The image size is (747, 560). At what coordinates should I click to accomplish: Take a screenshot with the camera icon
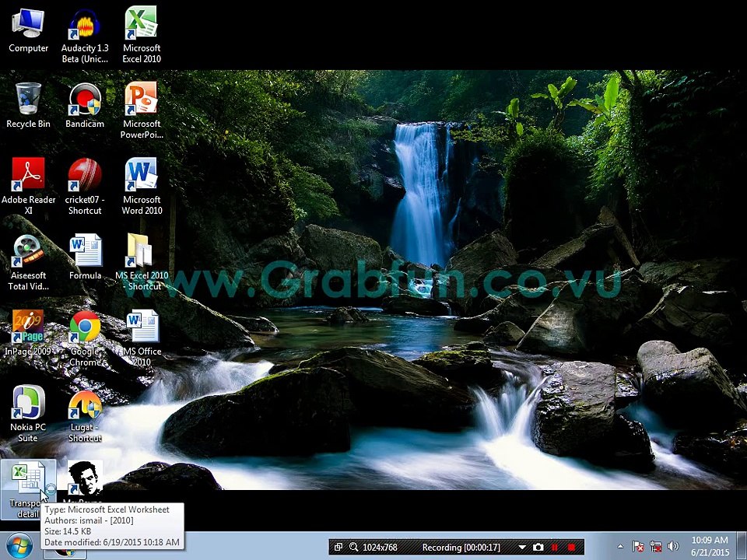tap(538, 547)
